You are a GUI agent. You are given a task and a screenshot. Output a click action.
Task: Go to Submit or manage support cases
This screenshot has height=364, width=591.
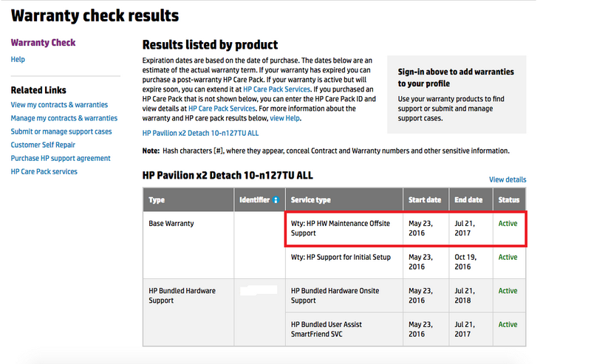(61, 131)
